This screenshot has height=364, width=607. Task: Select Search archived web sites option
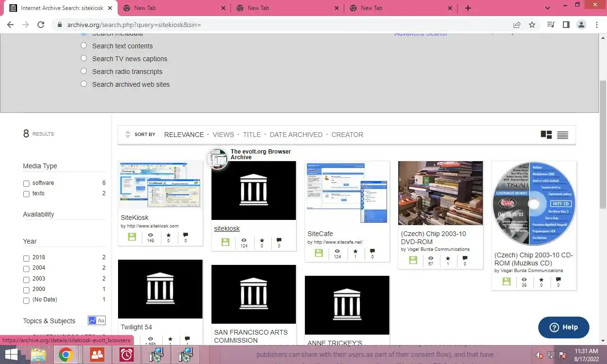83,84
